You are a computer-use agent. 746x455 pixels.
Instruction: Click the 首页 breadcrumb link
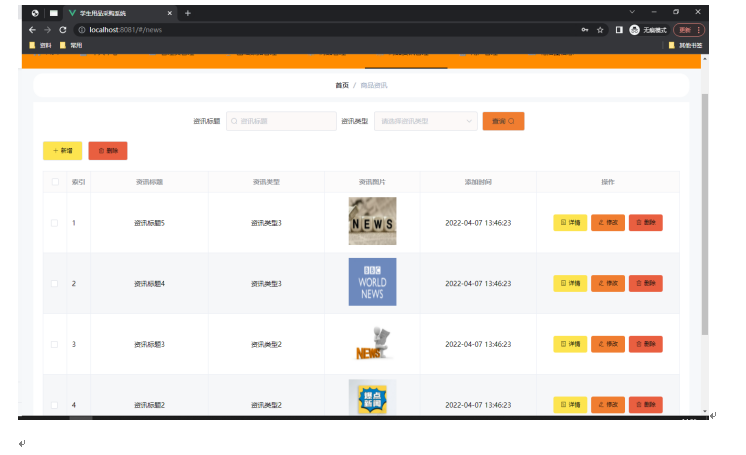coord(342,85)
